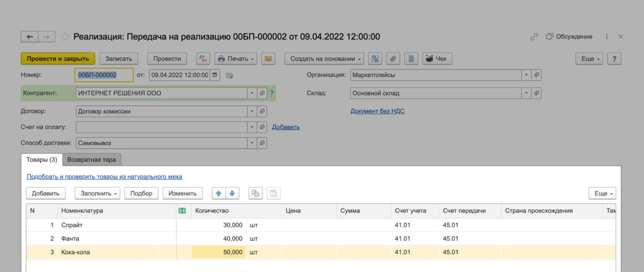
Task: Click the posted-status icon beside the date
Action: click(x=230, y=75)
